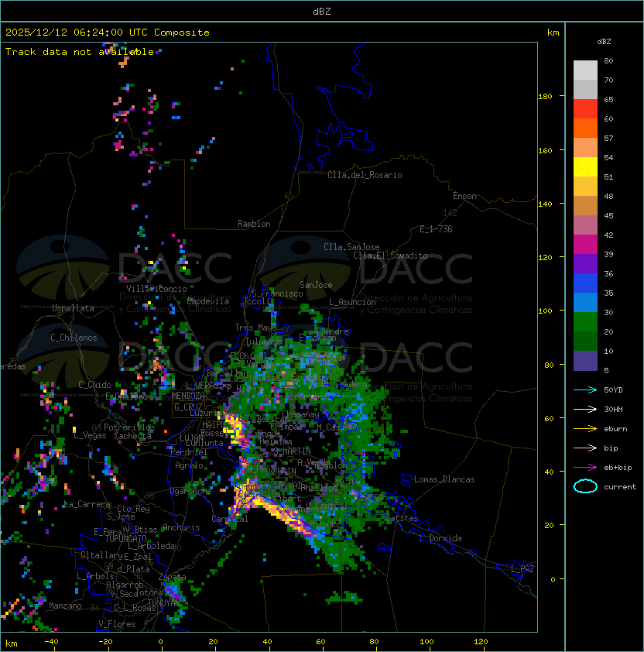Screen dimensions: 644x652
Task: Click the 'Capdevila' map label
Action: pos(208,301)
